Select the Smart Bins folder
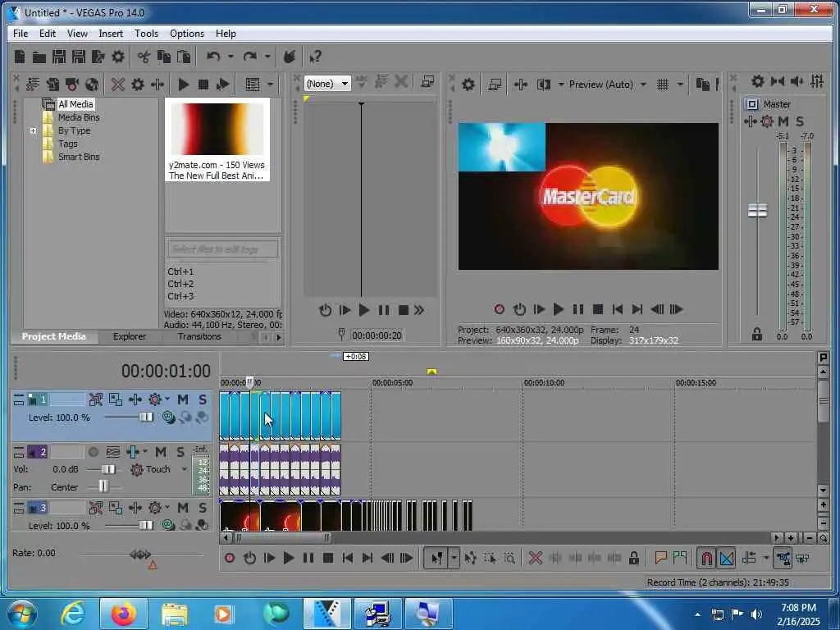840x630 pixels. click(x=79, y=157)
